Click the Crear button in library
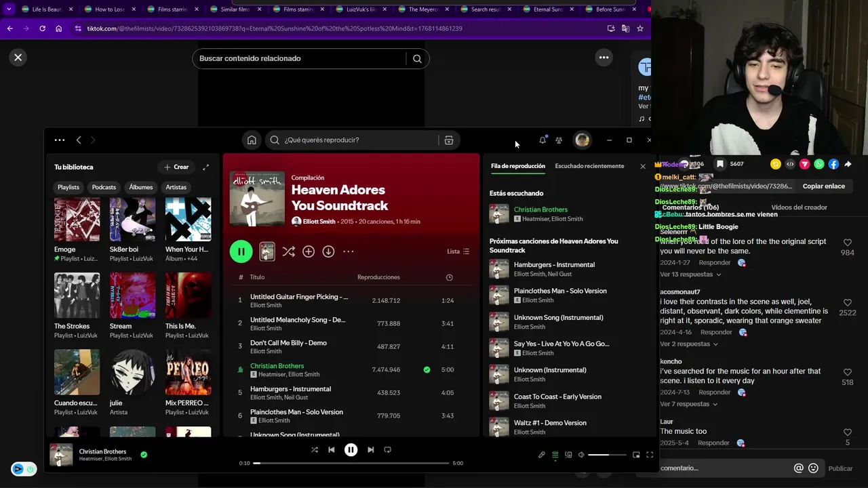The image size is (868, 488). click(x=176, y=167)
